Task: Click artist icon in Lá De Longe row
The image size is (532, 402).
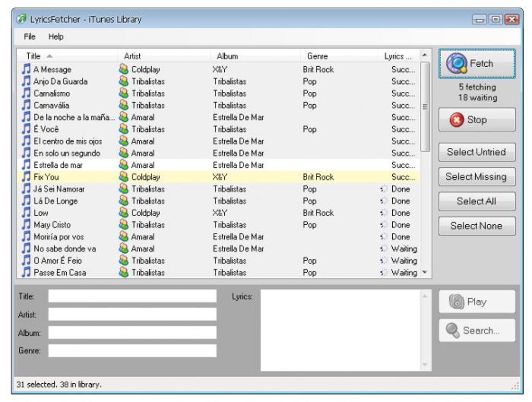Action: click(124, 201)
